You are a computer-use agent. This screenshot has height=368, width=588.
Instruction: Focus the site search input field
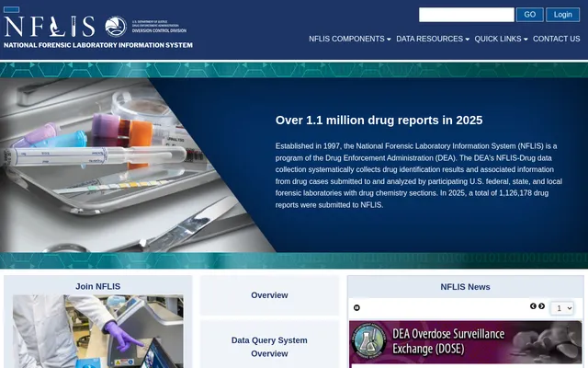(x=466, y=15)
